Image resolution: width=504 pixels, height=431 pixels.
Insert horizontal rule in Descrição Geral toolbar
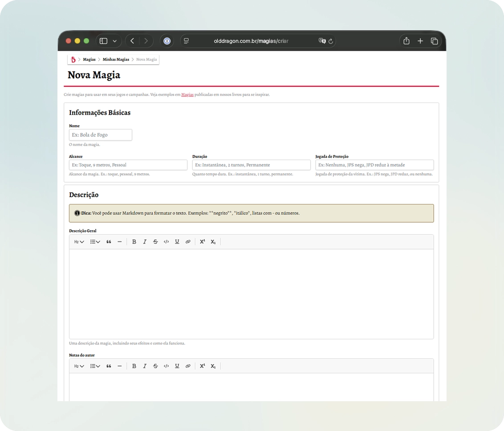click(x=120, y=242)
